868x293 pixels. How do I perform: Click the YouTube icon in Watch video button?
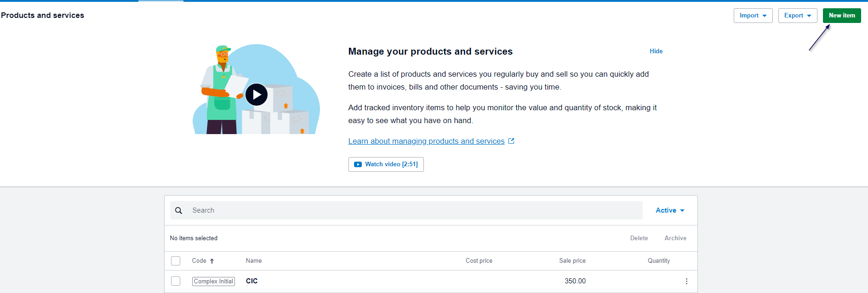(x=358, y=164)
